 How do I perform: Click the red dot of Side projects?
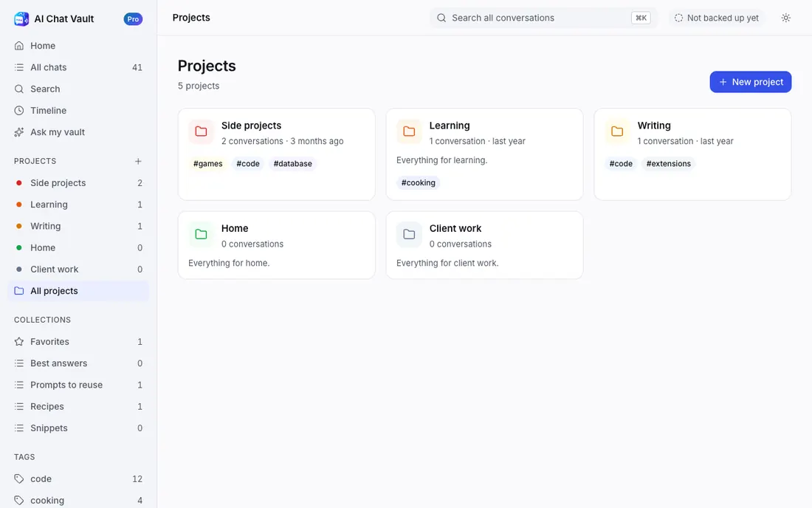19,183
